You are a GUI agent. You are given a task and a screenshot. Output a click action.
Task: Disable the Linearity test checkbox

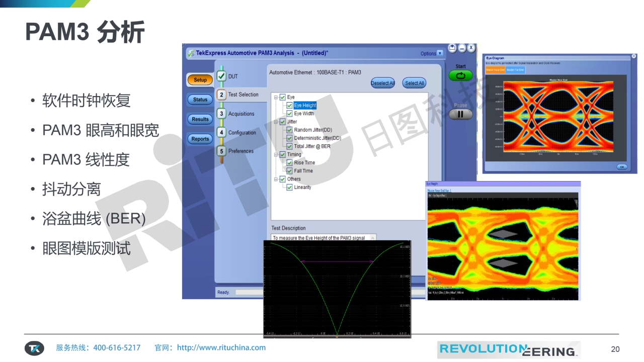point(290,188)
